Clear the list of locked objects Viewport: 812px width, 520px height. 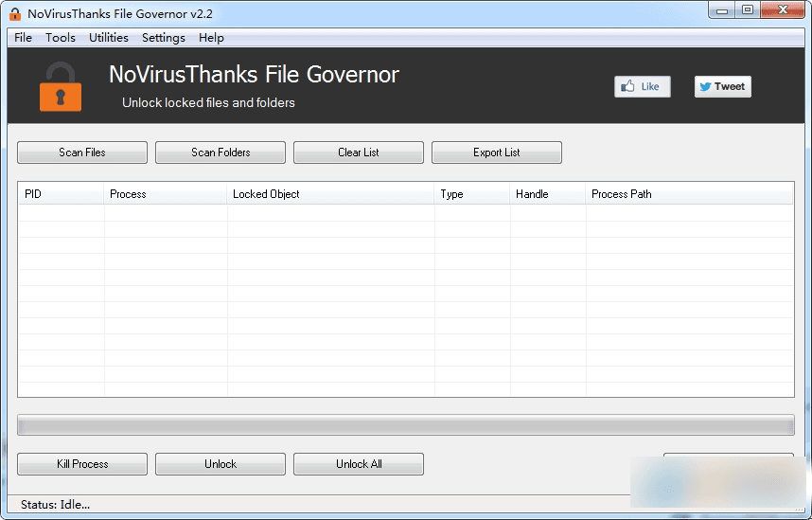point(359,152)
